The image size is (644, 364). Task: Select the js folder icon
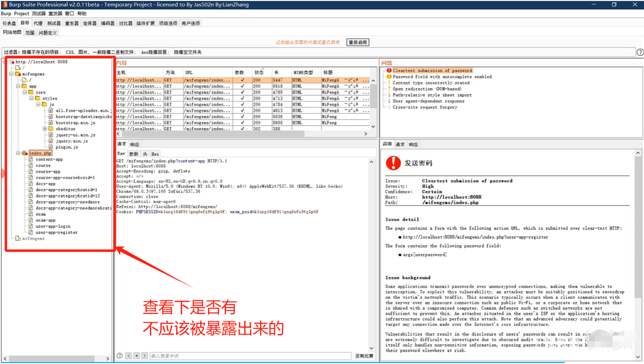point(45,104)
